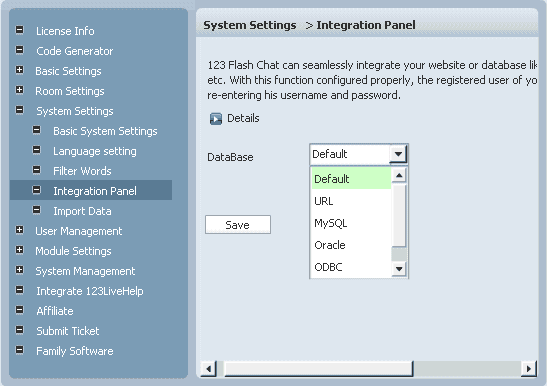This screenshot has height=386, width=547.
Task: Open the License Info page
Action: pyautogui.click(x=65, y=31)
